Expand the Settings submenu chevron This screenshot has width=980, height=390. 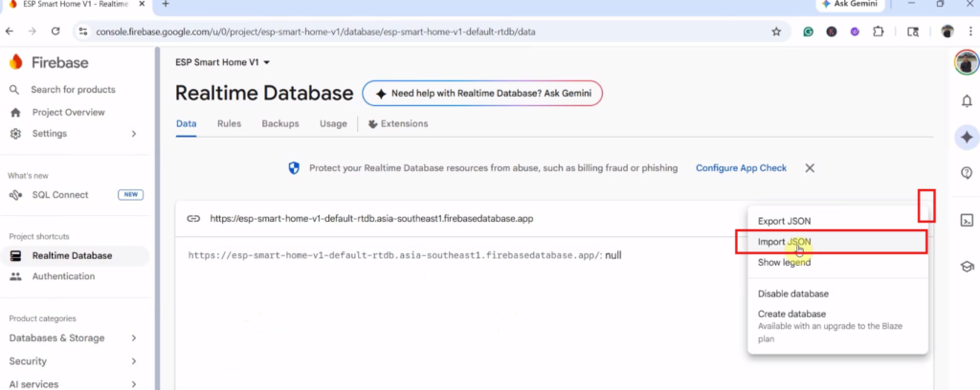pyautogui.click(x=134, y=134)
